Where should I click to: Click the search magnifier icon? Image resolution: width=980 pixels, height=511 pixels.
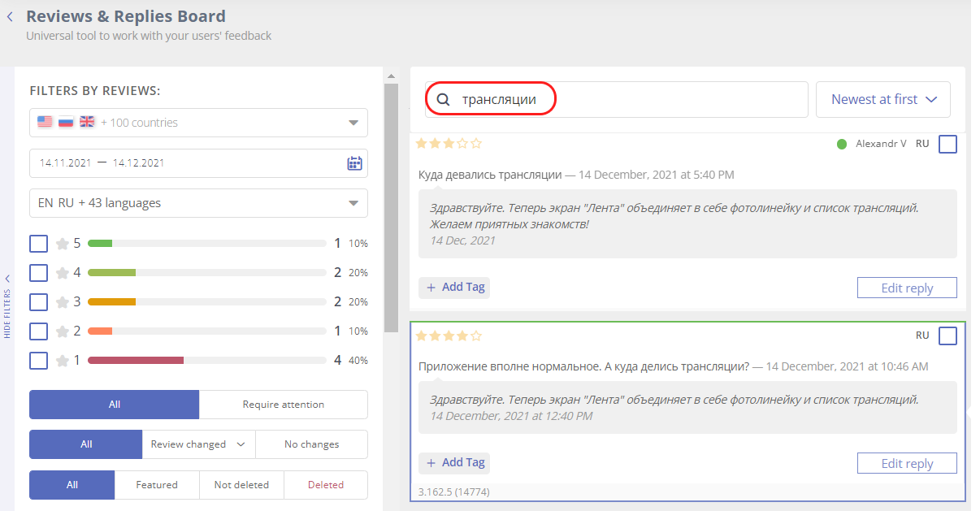pos(443,100)
